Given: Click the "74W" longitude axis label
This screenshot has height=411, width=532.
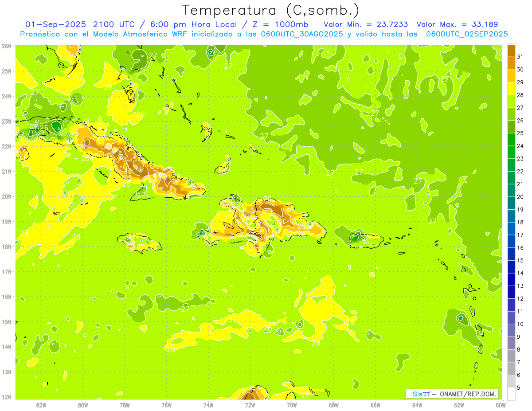Looking at the screenshot, I should coord(208,405).
